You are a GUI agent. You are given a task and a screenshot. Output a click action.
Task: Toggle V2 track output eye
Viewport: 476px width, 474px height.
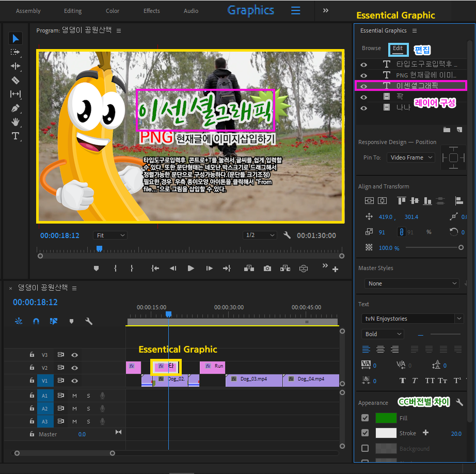click(75, 368)
